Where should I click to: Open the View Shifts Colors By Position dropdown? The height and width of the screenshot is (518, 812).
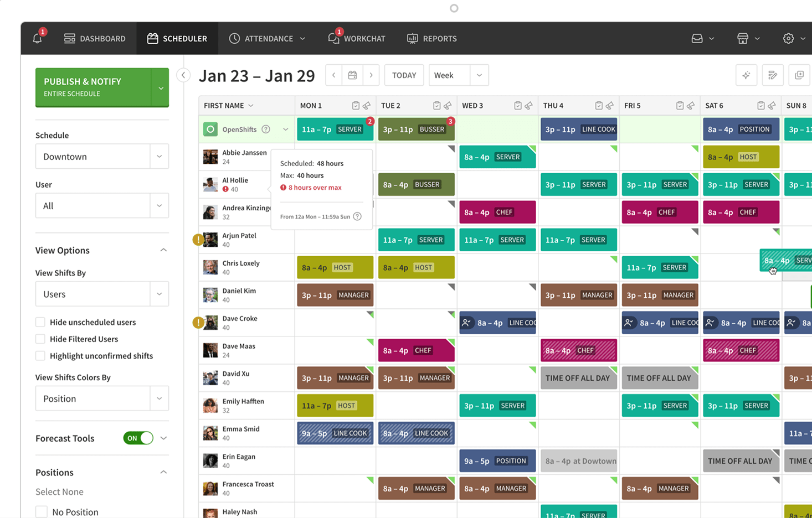tap(102, 398)
